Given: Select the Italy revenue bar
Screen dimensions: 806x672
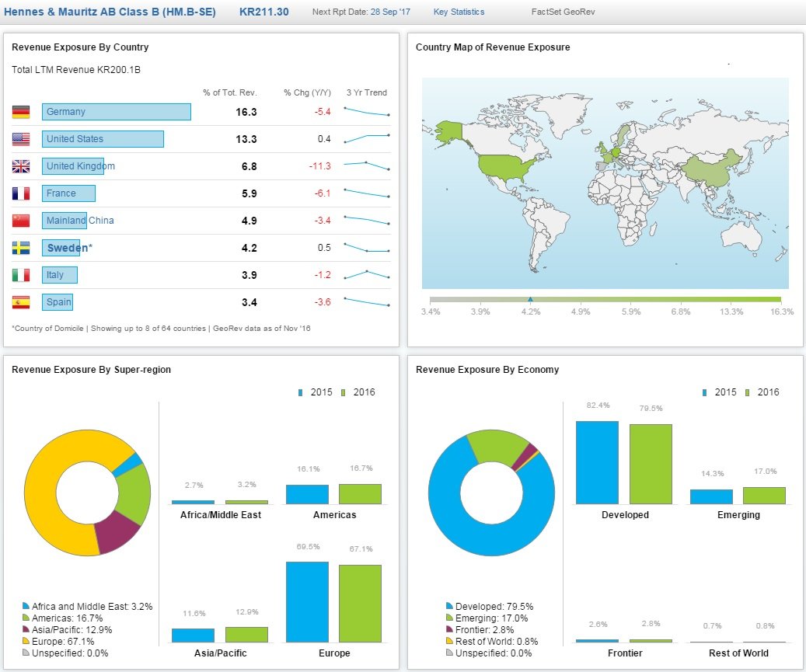Looking at the screenshot, I should pyautogui.click(x=60, y=275).
